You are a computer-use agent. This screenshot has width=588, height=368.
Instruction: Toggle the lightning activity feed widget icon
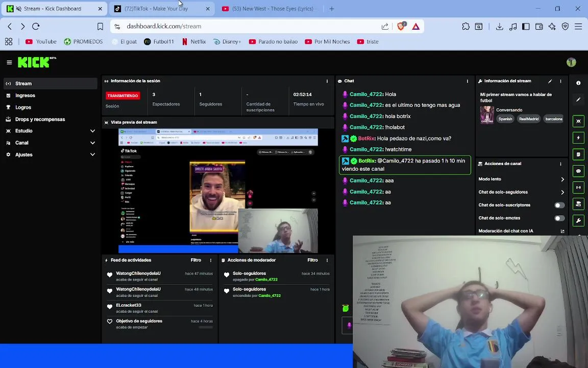[x=578, y=138]
